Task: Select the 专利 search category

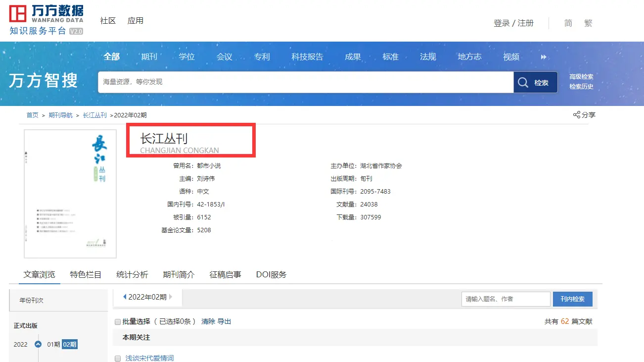Action: 262,56
